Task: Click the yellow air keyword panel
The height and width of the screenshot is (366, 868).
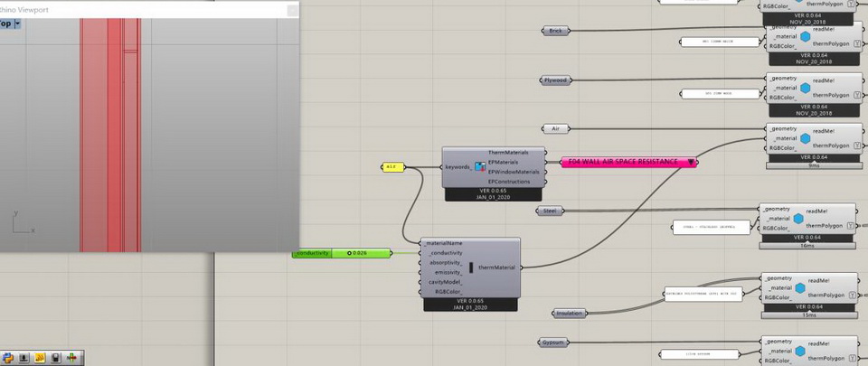Action: coord(392,167)
